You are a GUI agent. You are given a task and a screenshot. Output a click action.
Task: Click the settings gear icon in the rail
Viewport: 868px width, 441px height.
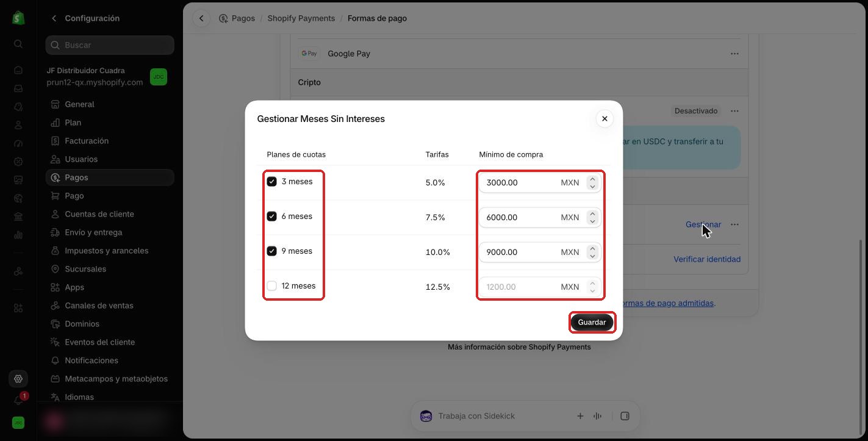coord(18,379)
